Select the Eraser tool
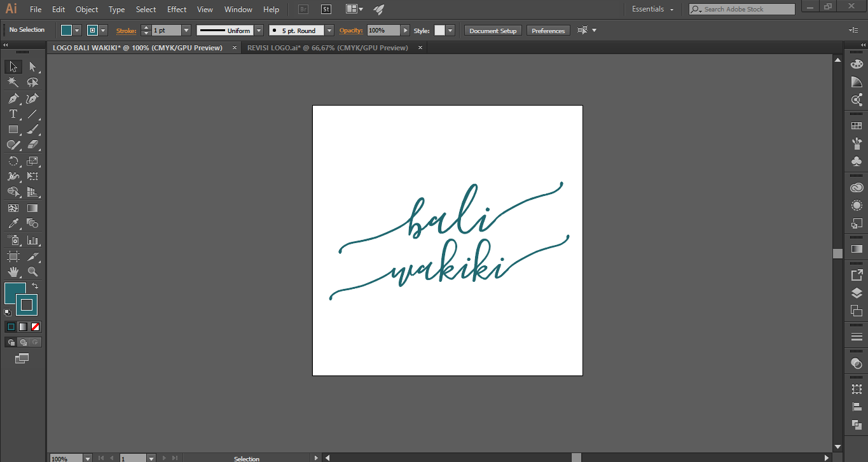This screenshot has width=868, height=462. pyautogui.click(x=33, y=145)
